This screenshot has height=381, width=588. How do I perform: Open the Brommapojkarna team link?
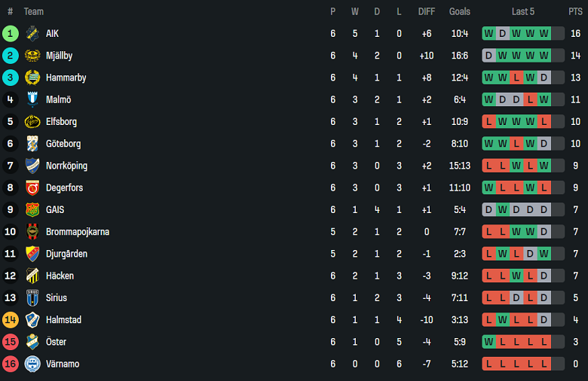click(77, 232)
